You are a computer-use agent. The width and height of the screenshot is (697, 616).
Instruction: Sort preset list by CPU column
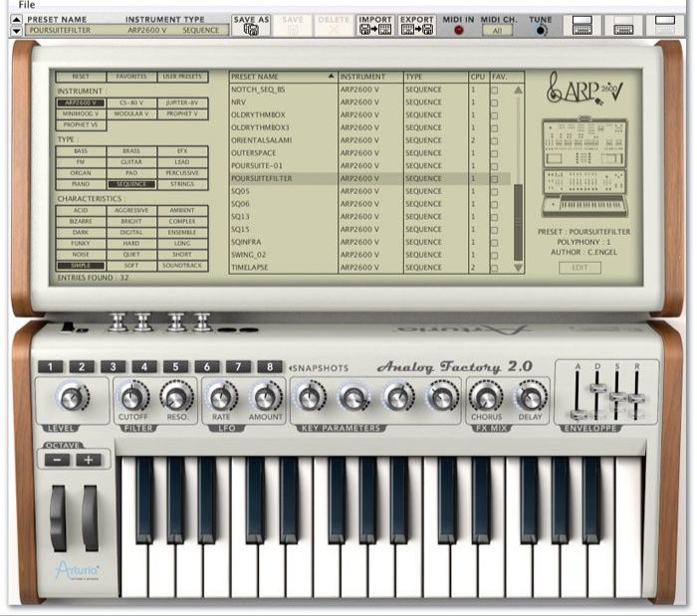(478, 77)
